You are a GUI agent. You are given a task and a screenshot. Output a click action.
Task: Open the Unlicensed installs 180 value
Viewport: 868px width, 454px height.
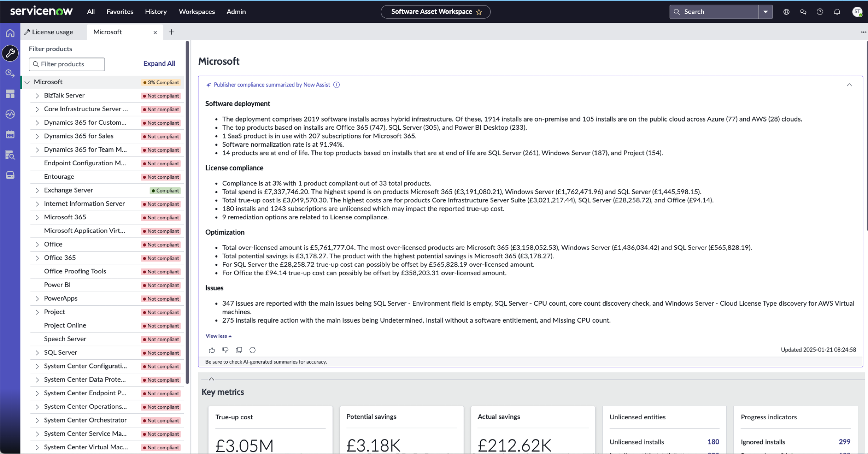point(713,442)
